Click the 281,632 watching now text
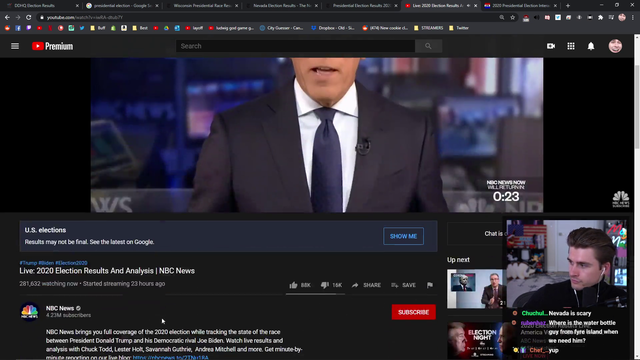640x360 pixels. [x=49, y=284]
